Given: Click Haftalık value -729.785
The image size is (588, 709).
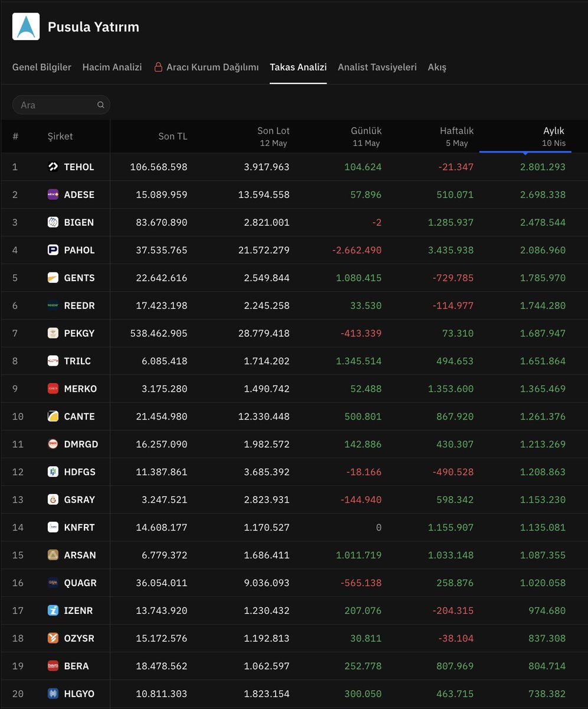Looking at the screenshot, I should [x=453, y=278].
